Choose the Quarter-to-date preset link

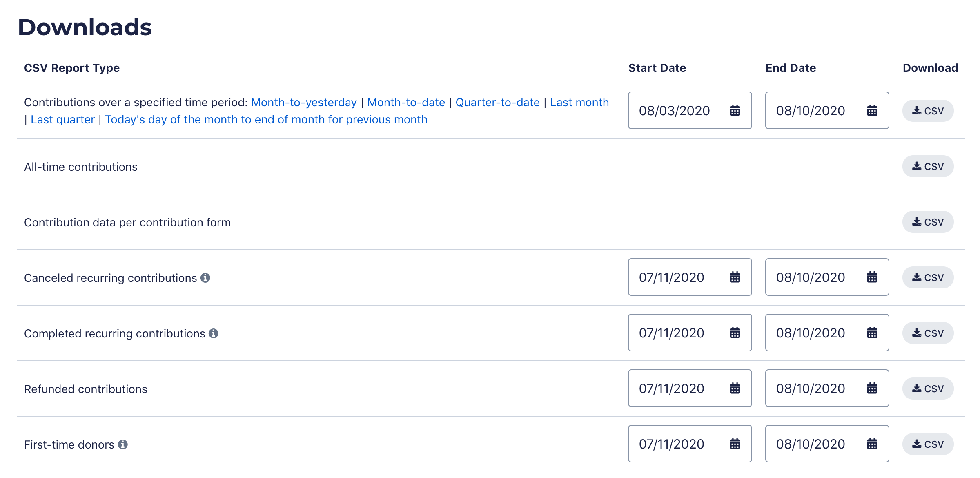[497, 102]
